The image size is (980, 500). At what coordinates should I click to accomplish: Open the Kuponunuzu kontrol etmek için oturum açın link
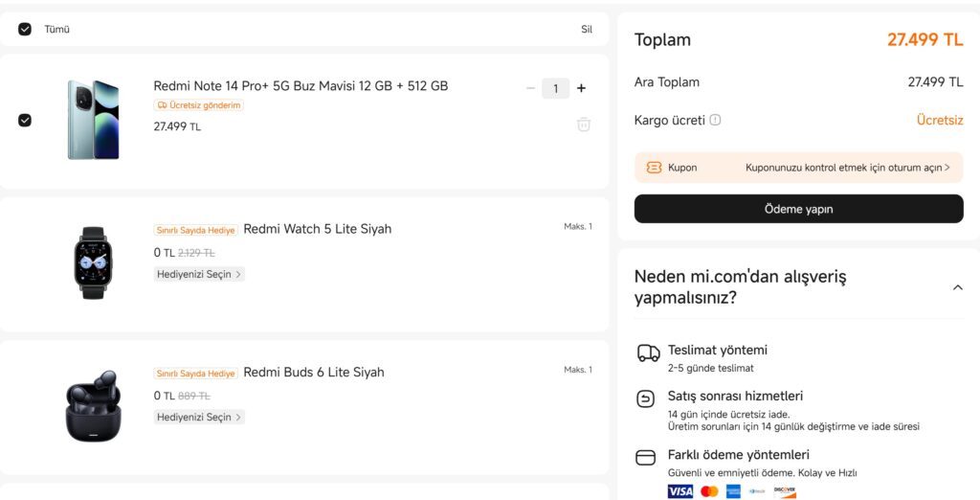tap(848, 168)
